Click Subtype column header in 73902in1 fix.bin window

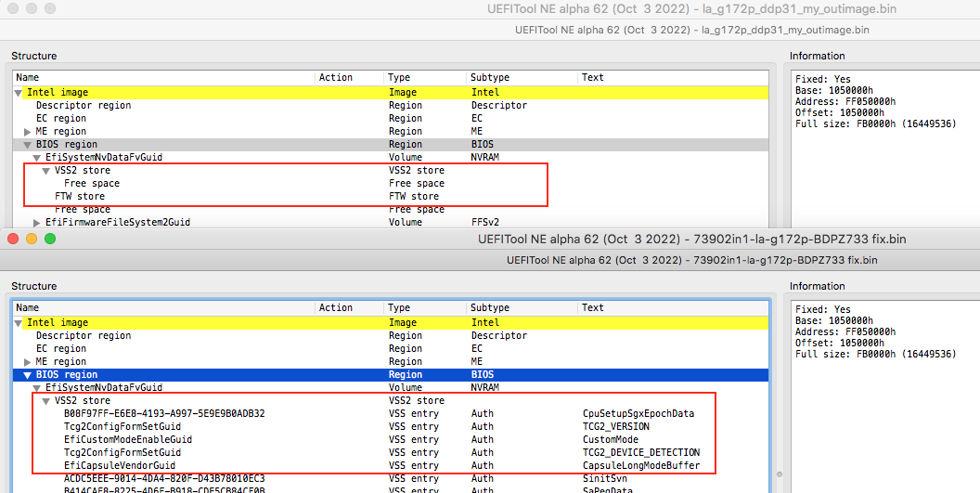coord(522,308)
